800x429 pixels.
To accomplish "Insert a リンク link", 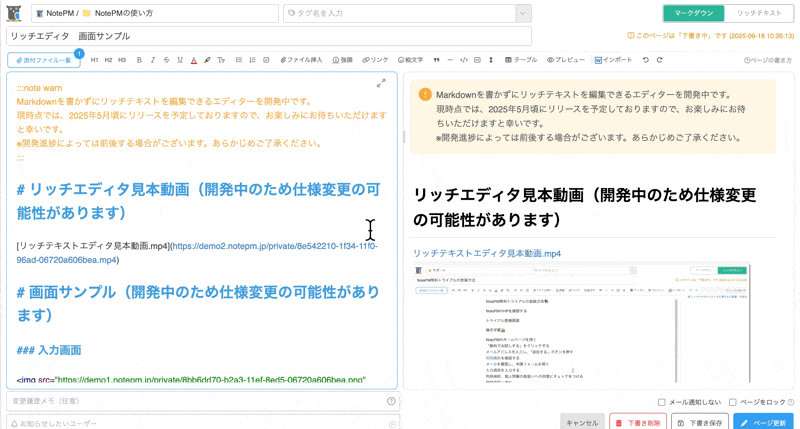I will pyautogui.click(x=375, y=60).
